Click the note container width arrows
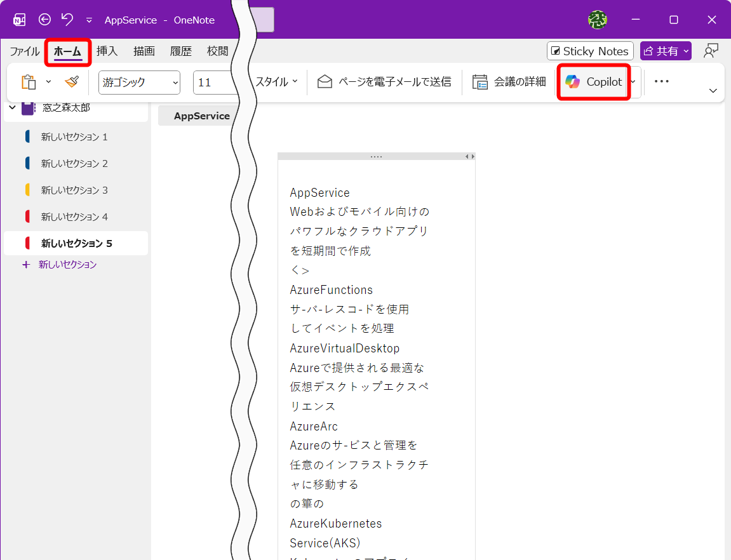The height and width of the screenshot is (560, 731). (470, 157)
